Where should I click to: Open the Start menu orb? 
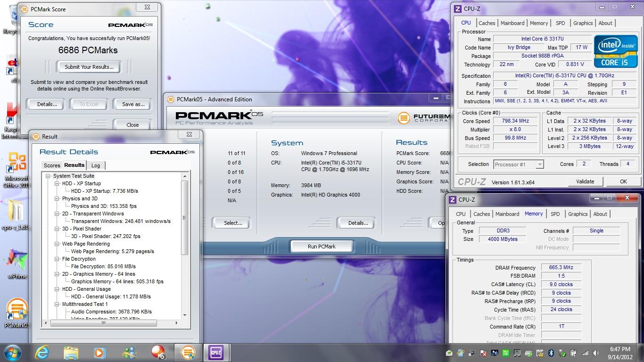12,352
